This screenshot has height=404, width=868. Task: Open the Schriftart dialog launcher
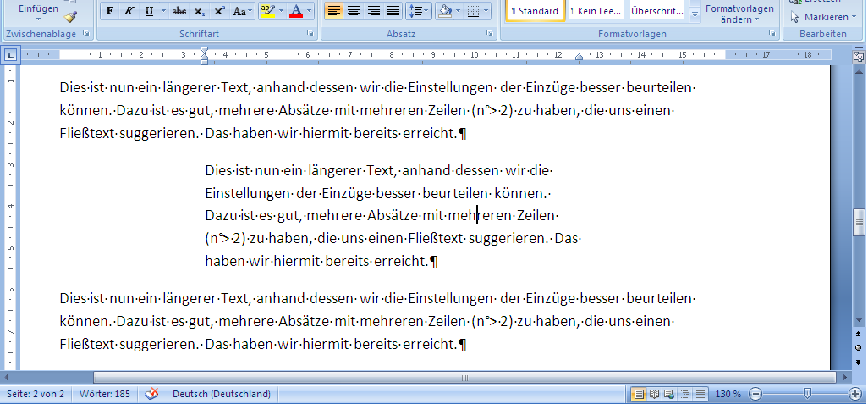(x=310, y=34)
